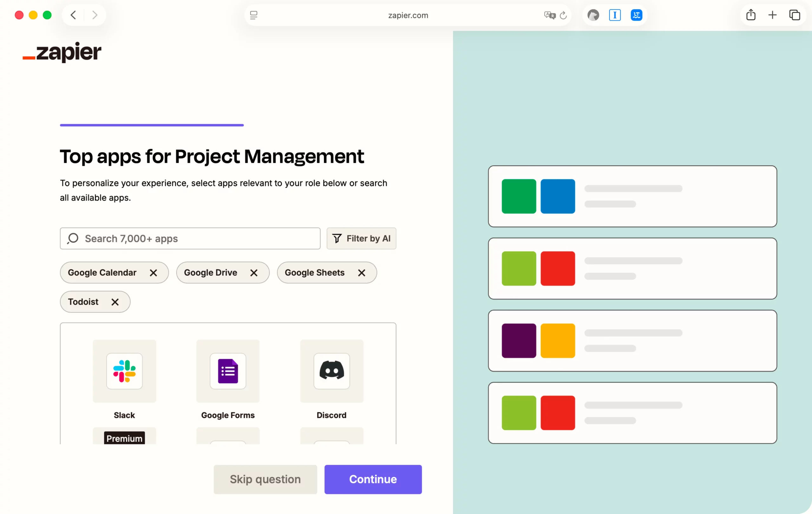The width and height of the screenshot is (812, 514).
Task: Go back with the browser back arrow
Action: tap(73, 15)
